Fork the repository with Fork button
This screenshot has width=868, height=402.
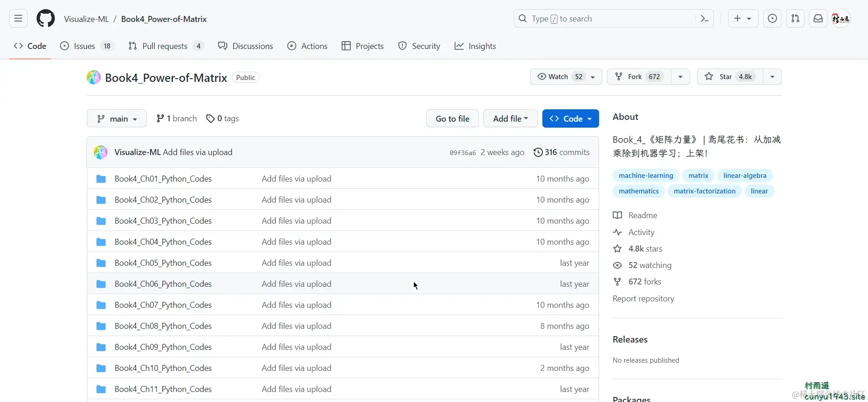[x=639, y=77]
